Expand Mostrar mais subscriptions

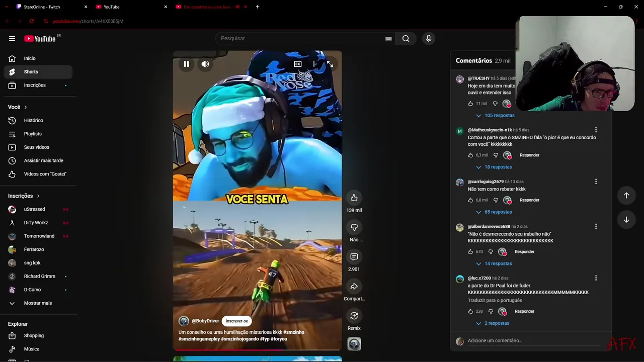click(38, 303)
